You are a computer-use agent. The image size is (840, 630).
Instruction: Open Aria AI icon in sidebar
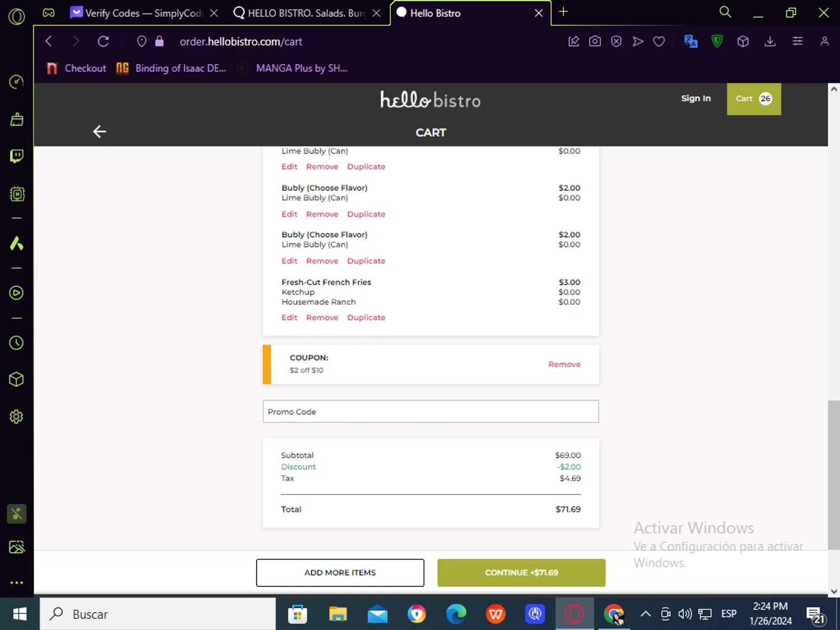pos(17,244)
